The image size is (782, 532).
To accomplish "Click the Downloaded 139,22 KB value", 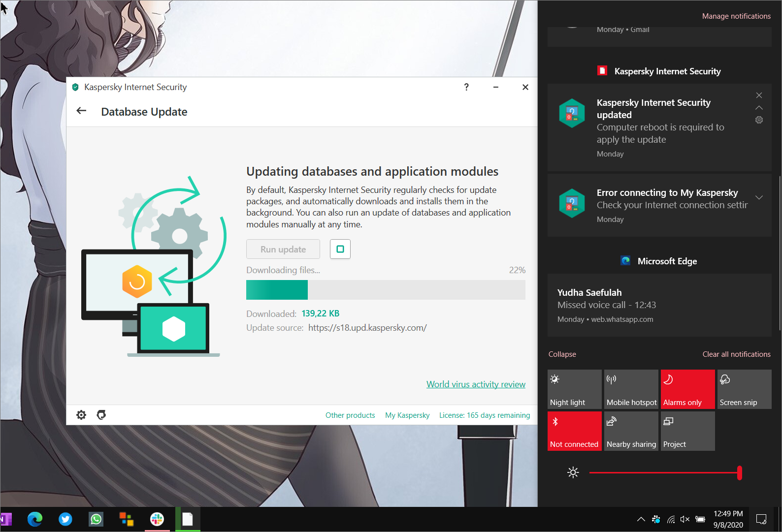I will click(x=320, y=313).
